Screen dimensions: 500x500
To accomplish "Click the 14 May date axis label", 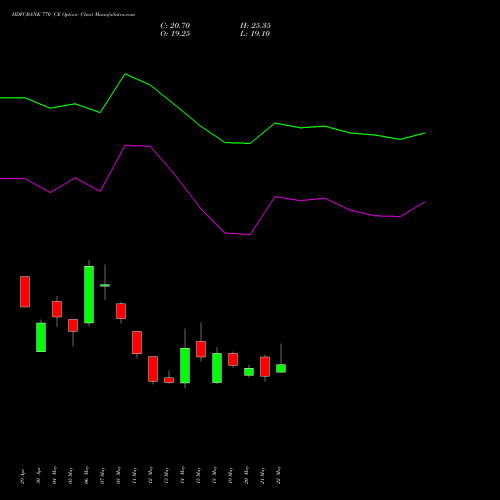I will coord(182,475).
